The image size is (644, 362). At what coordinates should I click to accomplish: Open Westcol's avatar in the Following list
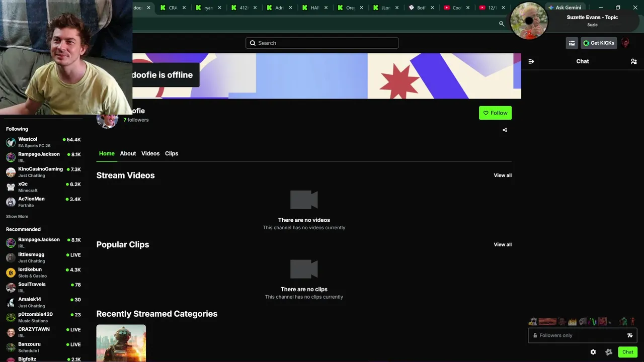tap(11, 142)
